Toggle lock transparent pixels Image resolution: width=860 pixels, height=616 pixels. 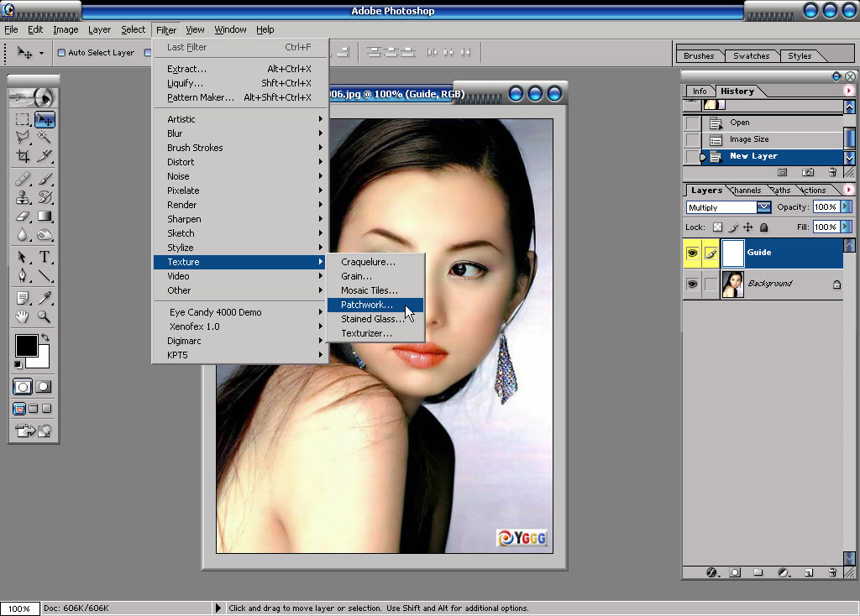click(x=717, y=227)
